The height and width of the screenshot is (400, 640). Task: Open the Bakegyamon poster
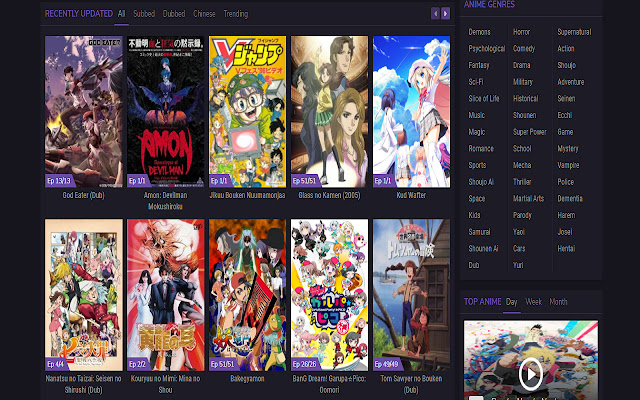pos(248,295)
